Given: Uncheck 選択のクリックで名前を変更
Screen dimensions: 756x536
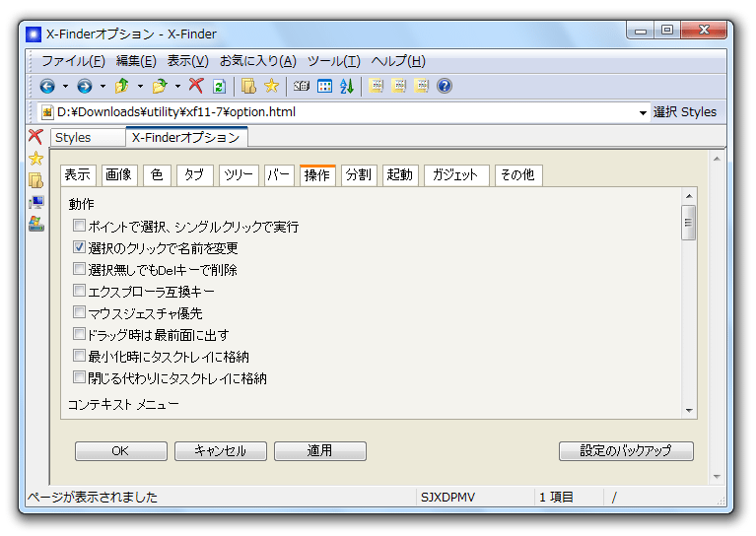Looking at the screenshot, I should pyautogui.click(x=79, y=246).
